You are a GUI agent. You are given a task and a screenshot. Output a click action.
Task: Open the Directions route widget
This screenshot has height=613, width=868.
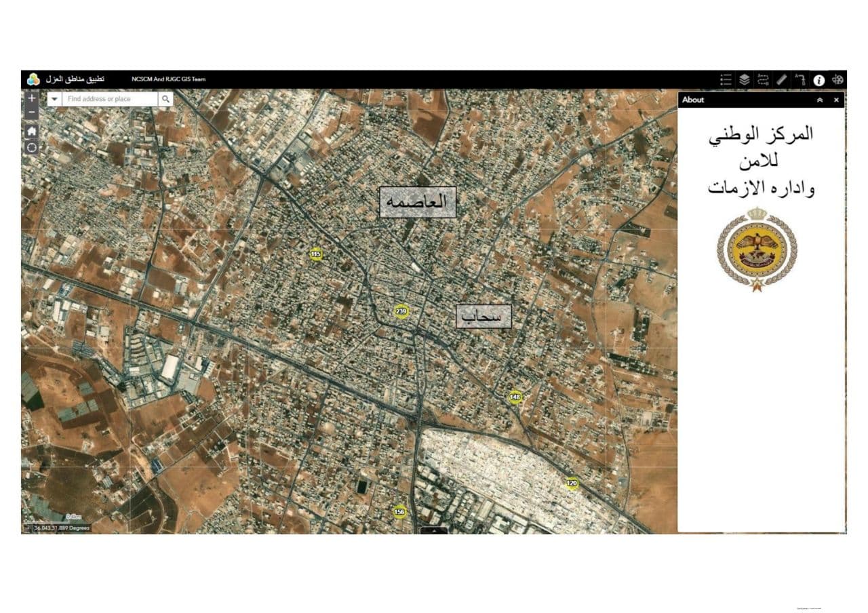pos(763,79)
